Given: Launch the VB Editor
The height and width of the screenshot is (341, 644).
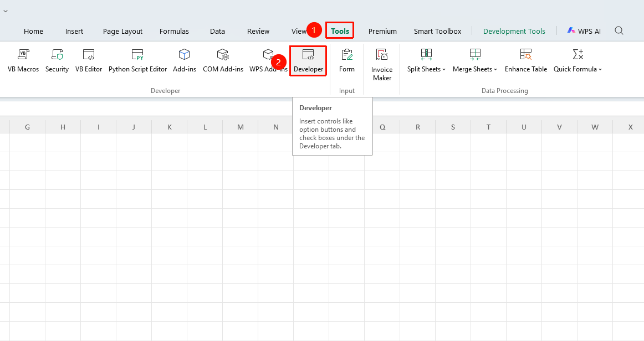Looking at the screenshot, I should pos(89,61).
